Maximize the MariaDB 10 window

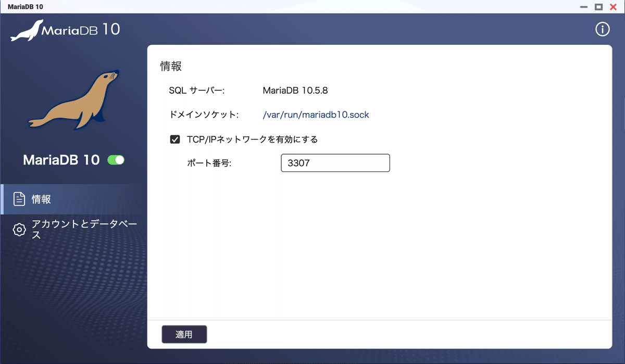click(598, 6)
